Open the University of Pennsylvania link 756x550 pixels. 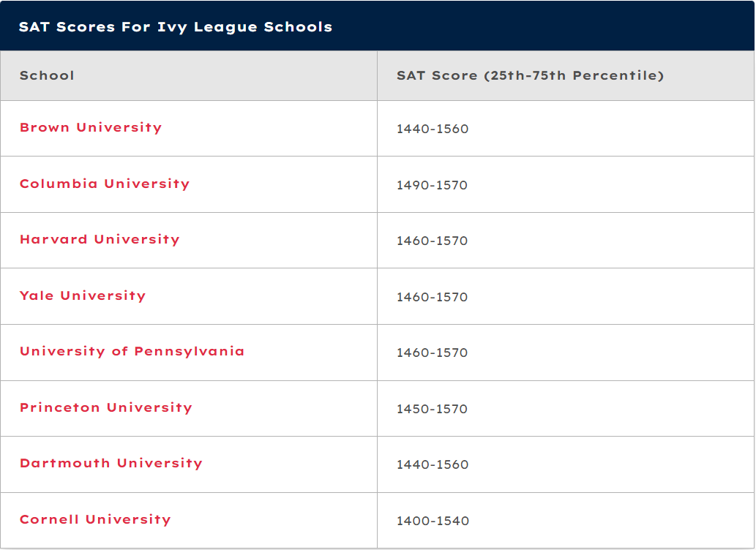(x=132, y=351)
